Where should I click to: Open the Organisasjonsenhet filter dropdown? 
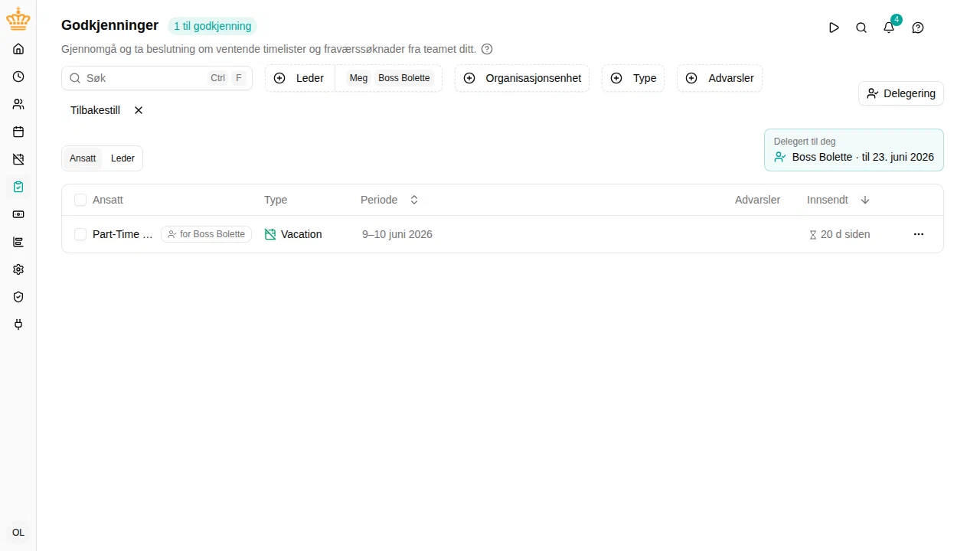coord(522,78)
